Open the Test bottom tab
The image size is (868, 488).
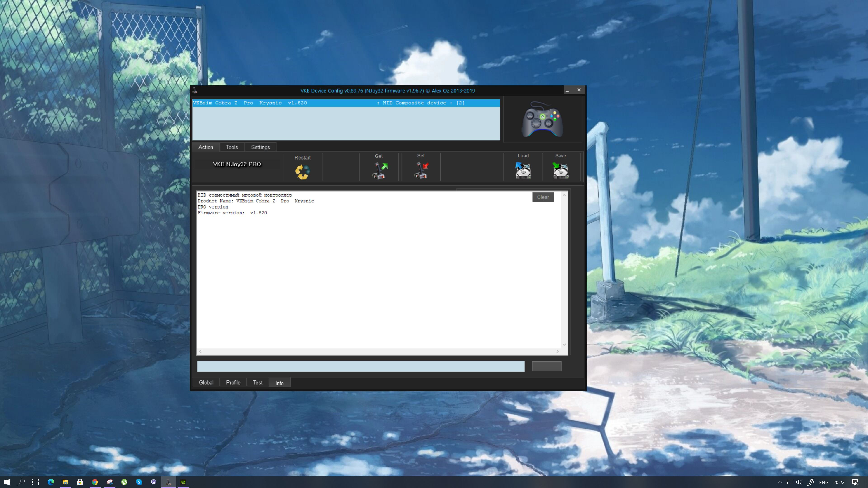click(257, 382)
